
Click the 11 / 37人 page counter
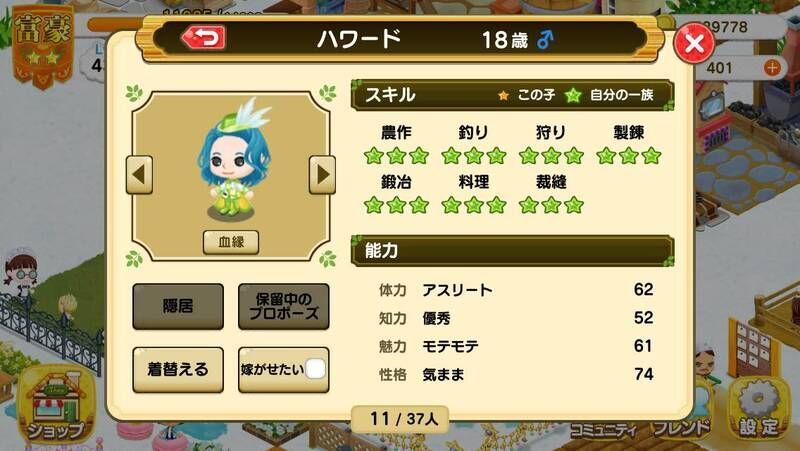(x=401, y=419)
